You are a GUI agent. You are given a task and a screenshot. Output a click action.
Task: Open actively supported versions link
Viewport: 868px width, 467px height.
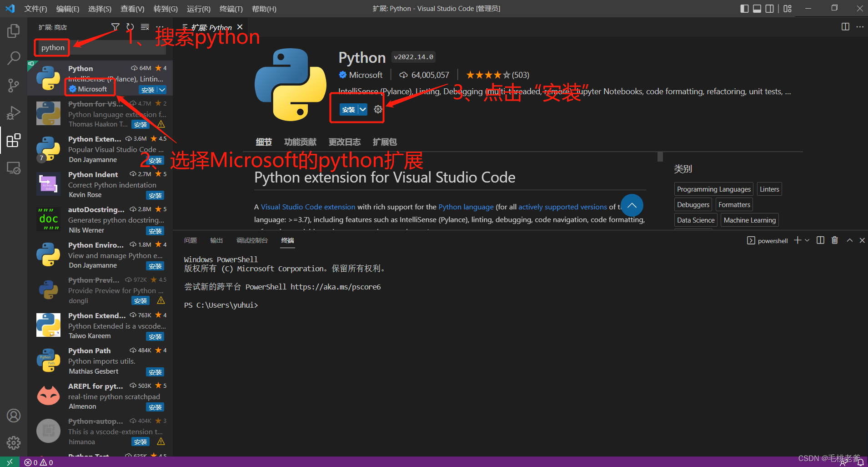[x=562, y=207]
